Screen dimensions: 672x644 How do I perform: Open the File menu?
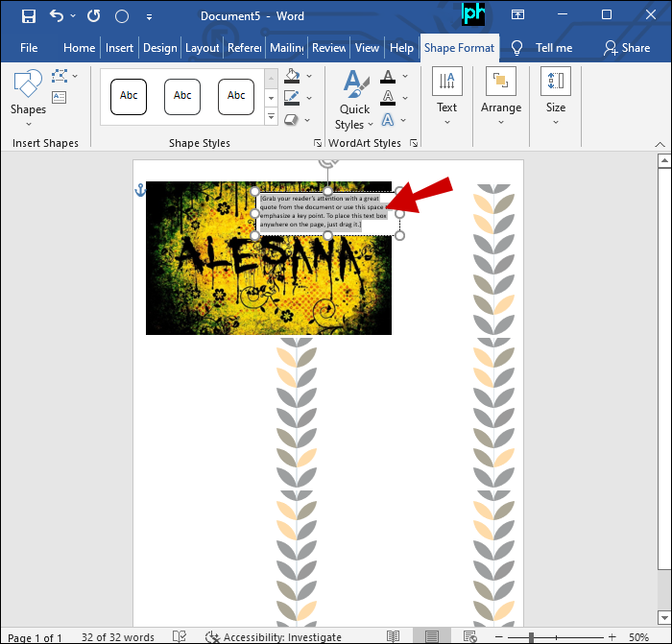(29, 48)
